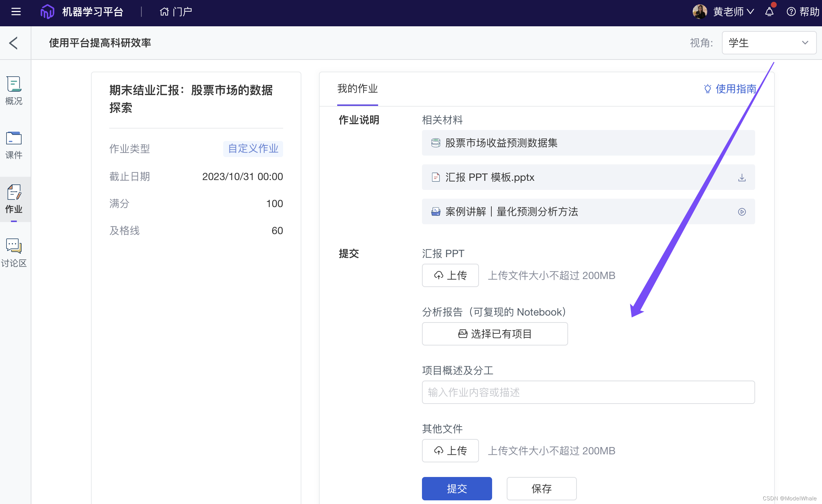Open 概况 in the sidebar
The height and width of the screenshot is (504, 822).
14,91
